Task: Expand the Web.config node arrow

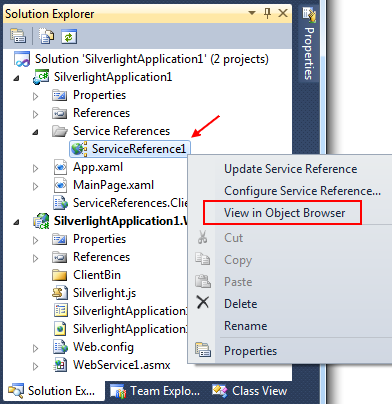Action: tap(35, 348)
